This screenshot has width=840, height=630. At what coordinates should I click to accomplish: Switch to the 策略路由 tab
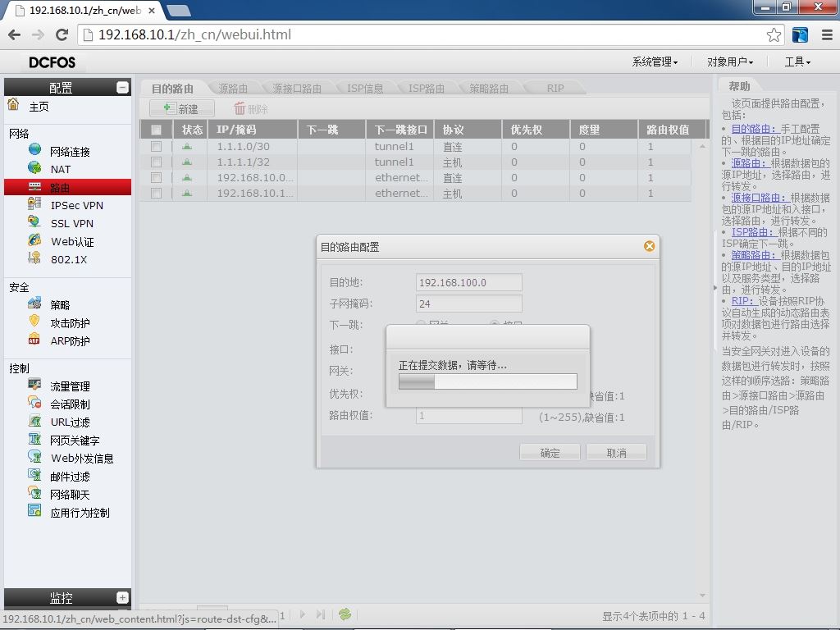click(x=489, y=89)
